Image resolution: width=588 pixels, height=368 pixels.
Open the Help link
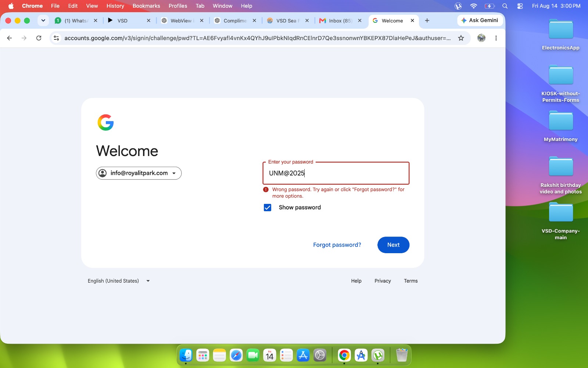click(356, 281)
